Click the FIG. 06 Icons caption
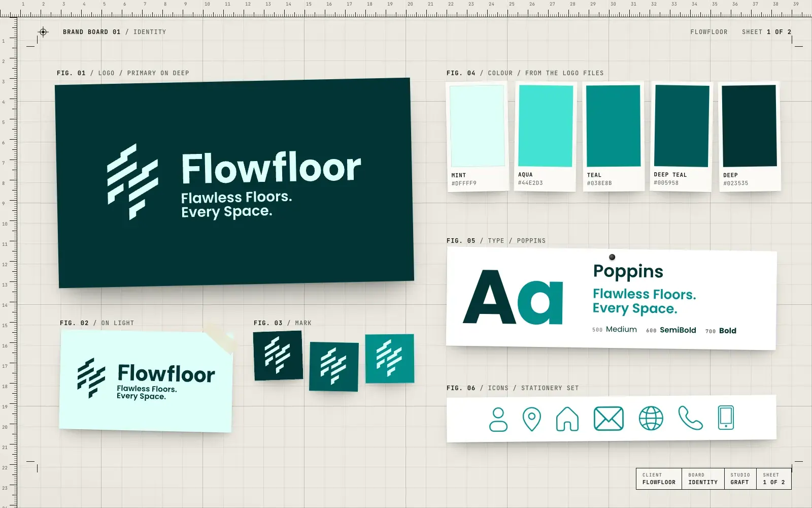Screen dimensions: 812x508 click(513, 388)
